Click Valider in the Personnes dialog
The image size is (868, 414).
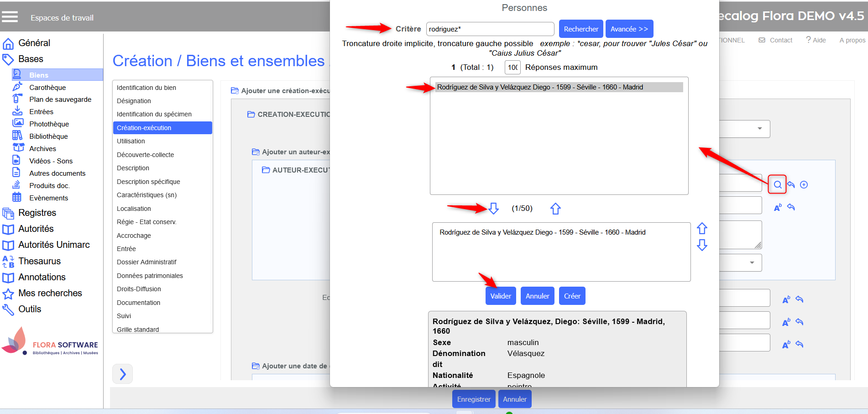coord(501,296)
